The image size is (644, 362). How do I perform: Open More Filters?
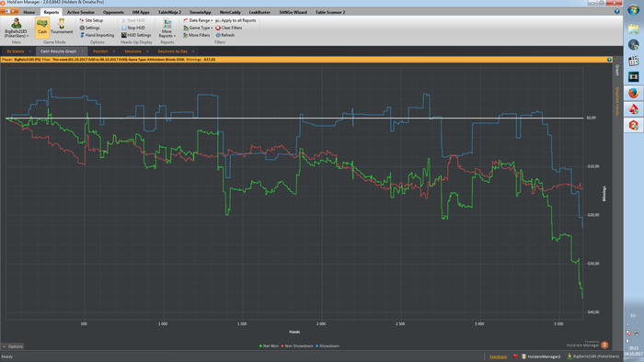click(x=196, y=35)
